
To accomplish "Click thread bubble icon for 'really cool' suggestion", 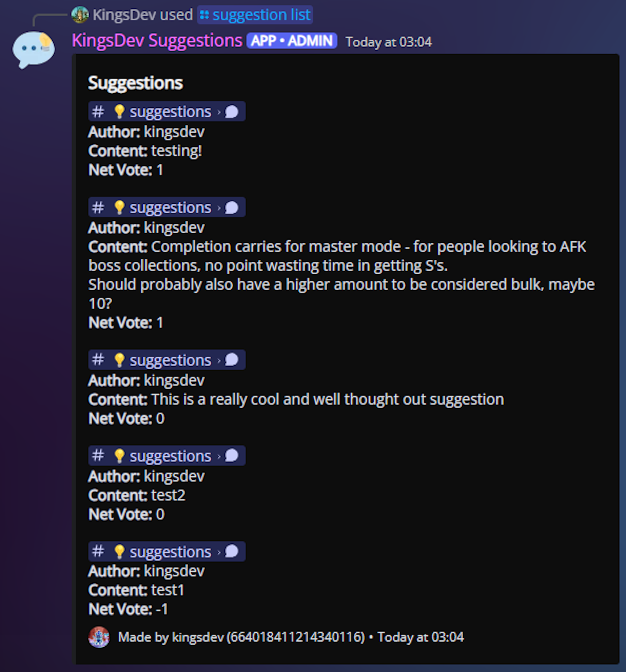I will (x=232, y=360).
